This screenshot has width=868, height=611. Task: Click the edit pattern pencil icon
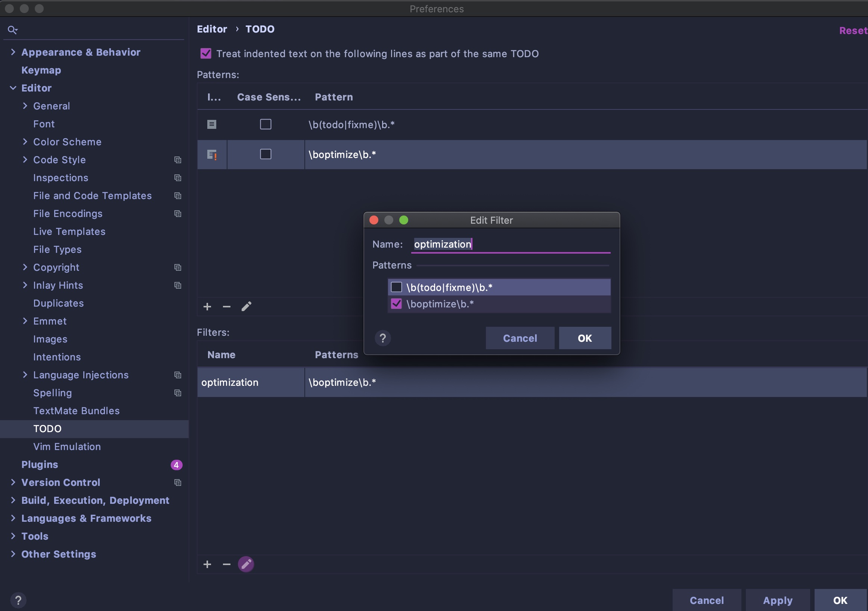point(247,307)
